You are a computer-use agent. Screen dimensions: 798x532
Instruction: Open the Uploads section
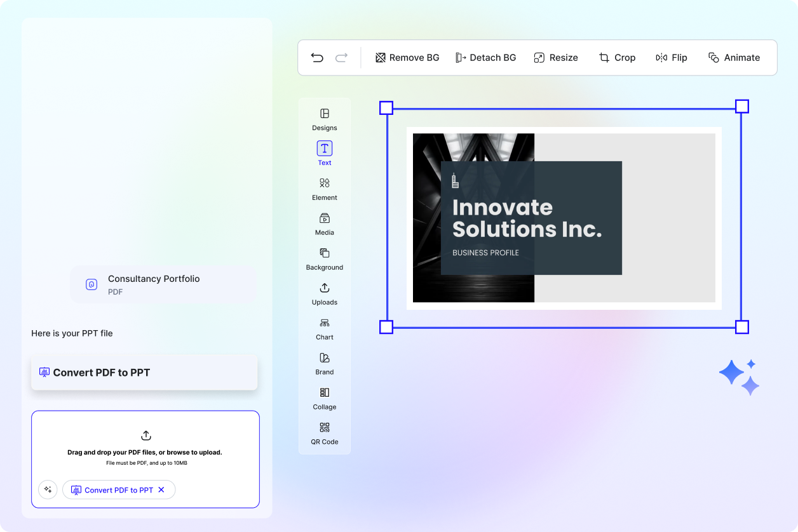coord(325,293)
